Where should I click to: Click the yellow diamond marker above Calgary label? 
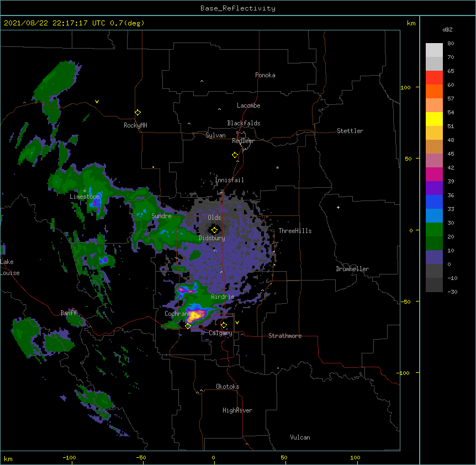pos(224,325)
